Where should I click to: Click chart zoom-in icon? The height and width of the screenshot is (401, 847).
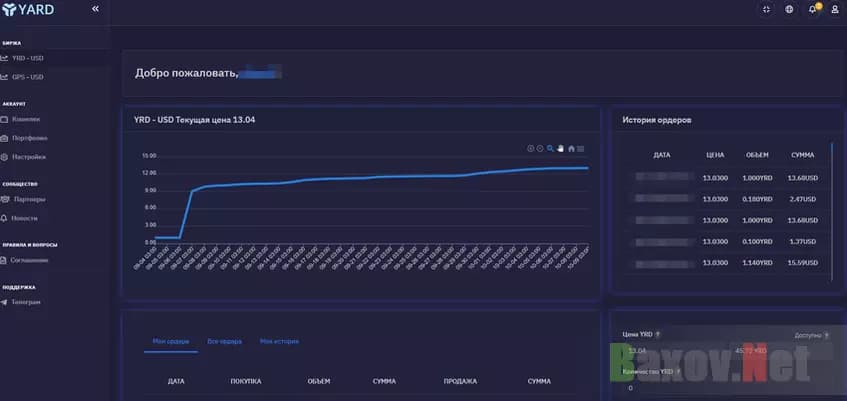pyautogui.click(x=530, y=148)
